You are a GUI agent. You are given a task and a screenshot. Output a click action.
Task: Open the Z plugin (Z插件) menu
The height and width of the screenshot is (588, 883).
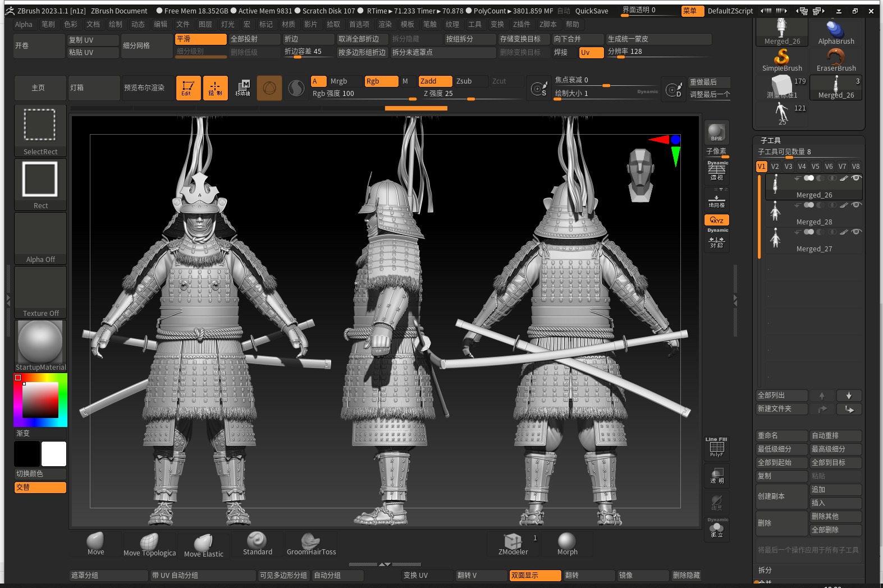(x=521, y=24)
